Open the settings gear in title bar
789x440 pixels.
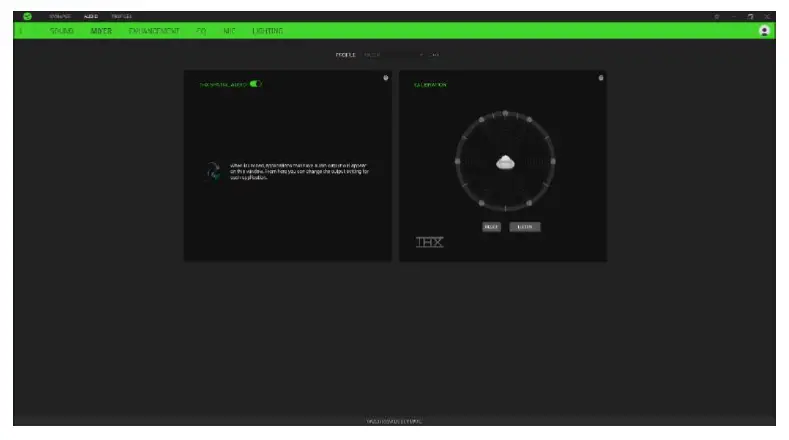click(x=717, y=17)
